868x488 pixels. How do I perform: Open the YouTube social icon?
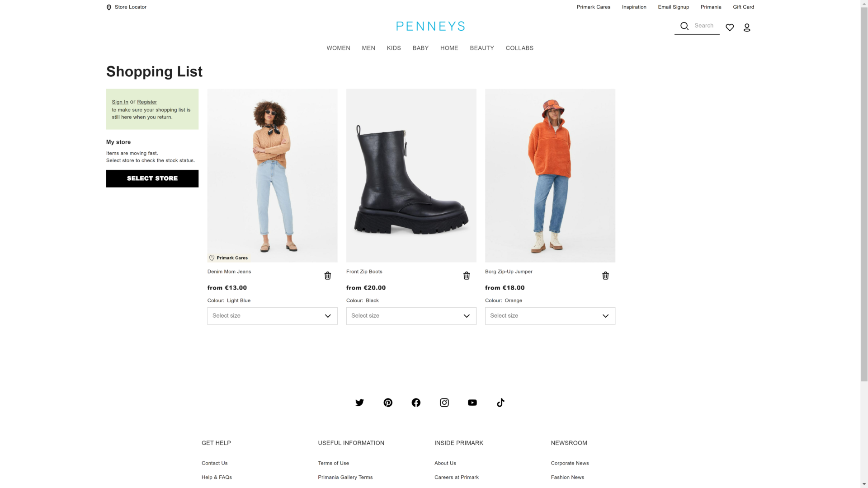[x=472, y=403]
